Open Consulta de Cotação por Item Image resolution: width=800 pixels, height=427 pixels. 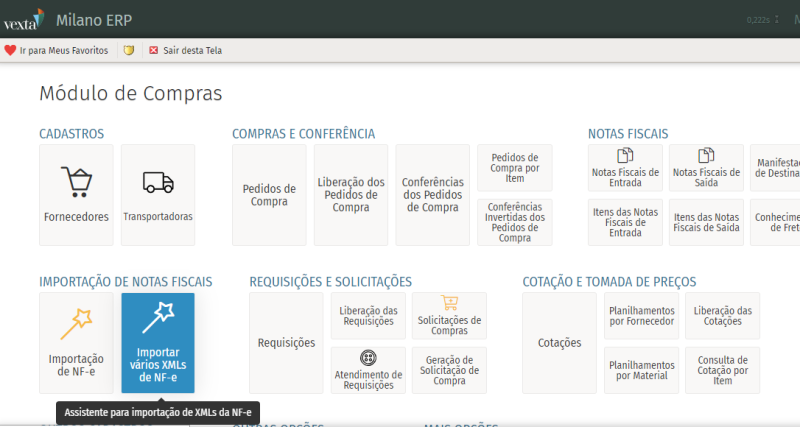click(x=722, y=370)
